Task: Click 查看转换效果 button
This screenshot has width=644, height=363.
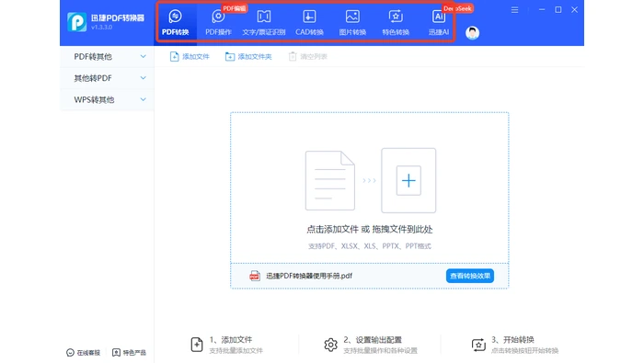Action: point(470,276)
